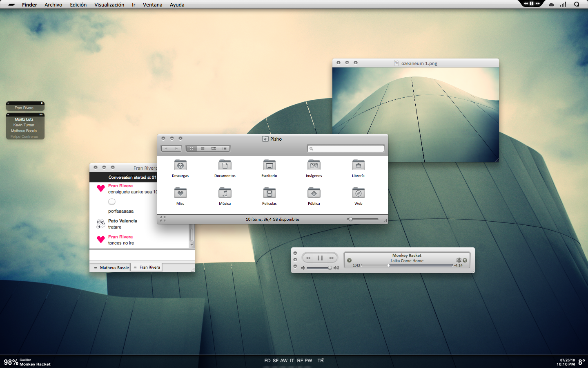The image size is (588, 368).
Task: Switch Finder to list view
Action: coord(203,148)
